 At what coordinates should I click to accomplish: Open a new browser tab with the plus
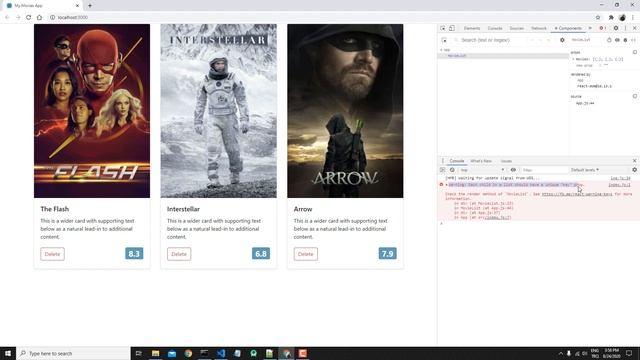click(x=90, y=6)
